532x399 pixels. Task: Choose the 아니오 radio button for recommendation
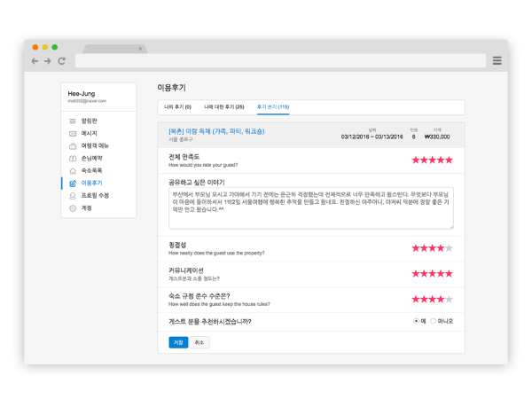(x=433, y=321)
